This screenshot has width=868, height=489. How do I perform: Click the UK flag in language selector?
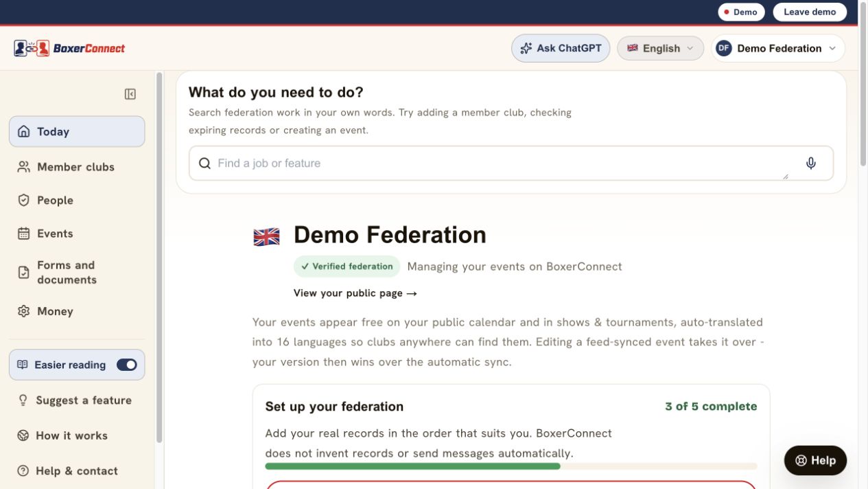[x=633, y=48]
